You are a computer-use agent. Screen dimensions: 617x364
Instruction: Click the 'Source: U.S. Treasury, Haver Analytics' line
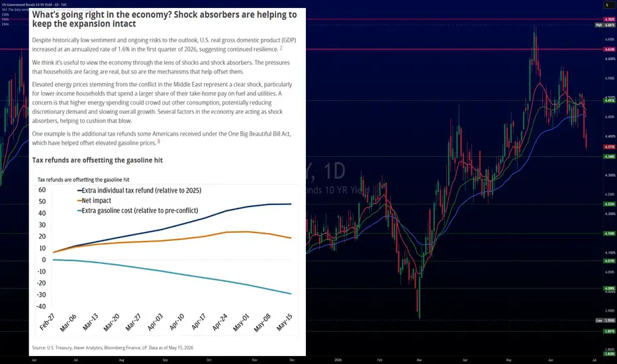coord(113,348)
